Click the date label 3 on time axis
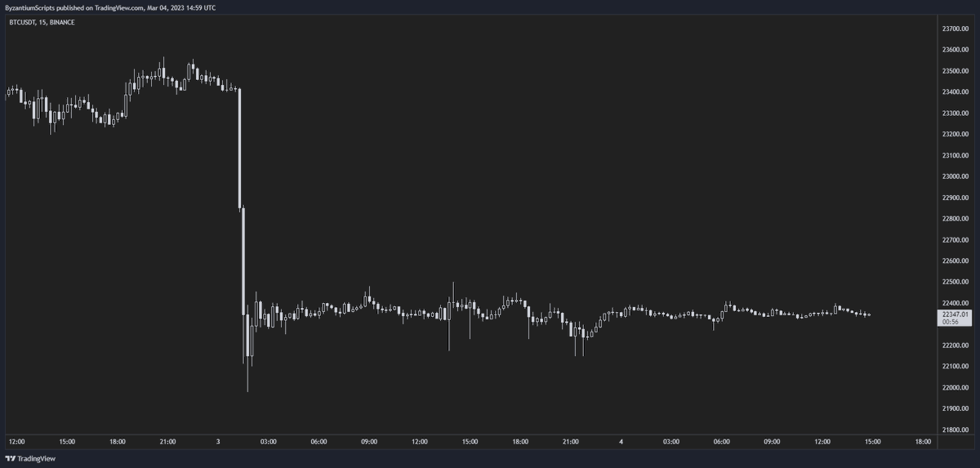980x468 pixels. click(218, 442)
